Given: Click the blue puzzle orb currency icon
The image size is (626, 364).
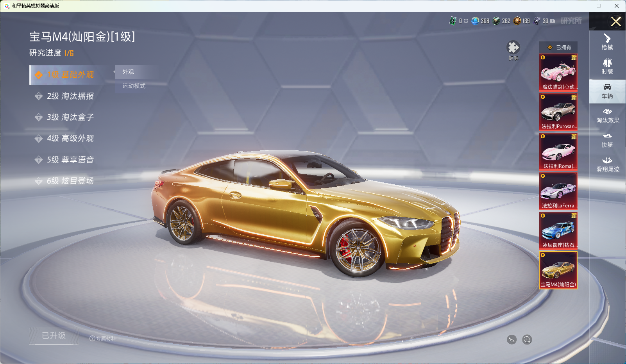Looking at the screenshot, I should coord(475,21).
